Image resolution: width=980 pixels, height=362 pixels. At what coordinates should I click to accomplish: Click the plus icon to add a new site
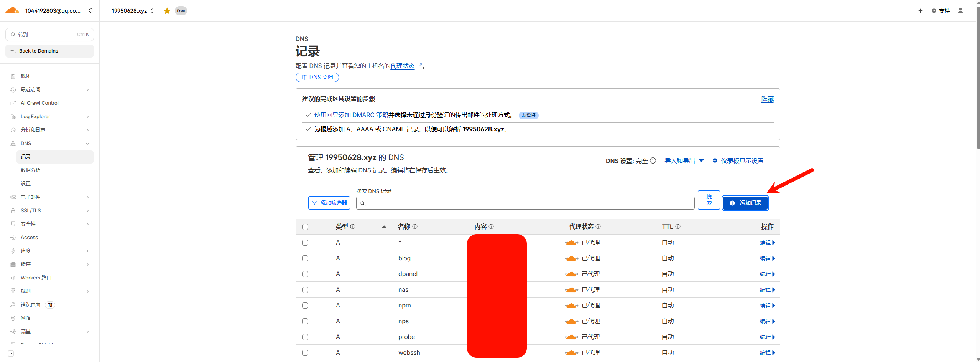pyautogui.click(x=921, y=11)
